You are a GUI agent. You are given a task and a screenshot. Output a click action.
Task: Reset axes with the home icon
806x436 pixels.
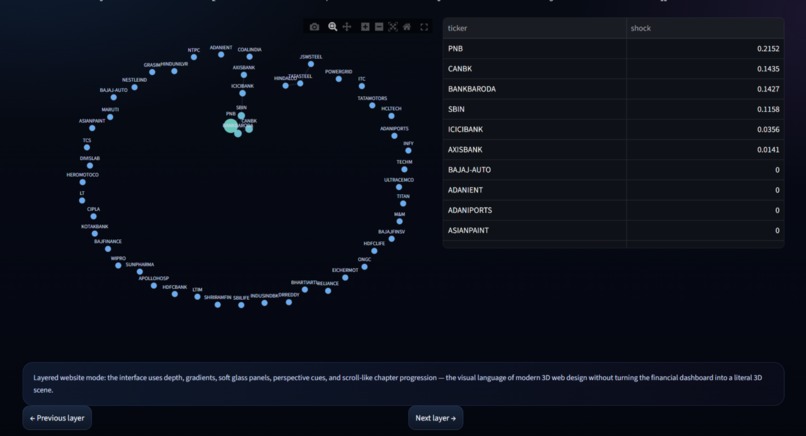[x=407, y=27]
